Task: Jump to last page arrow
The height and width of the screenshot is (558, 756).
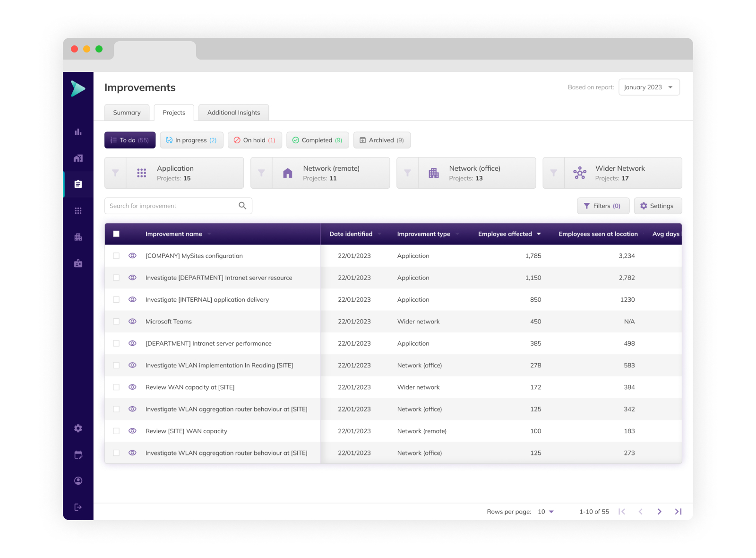Action: pos(678,512)
